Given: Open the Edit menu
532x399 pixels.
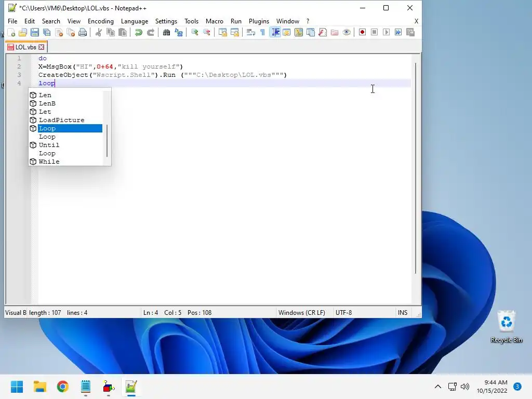Looking at the screenshot, I should (x=30, y=21).
